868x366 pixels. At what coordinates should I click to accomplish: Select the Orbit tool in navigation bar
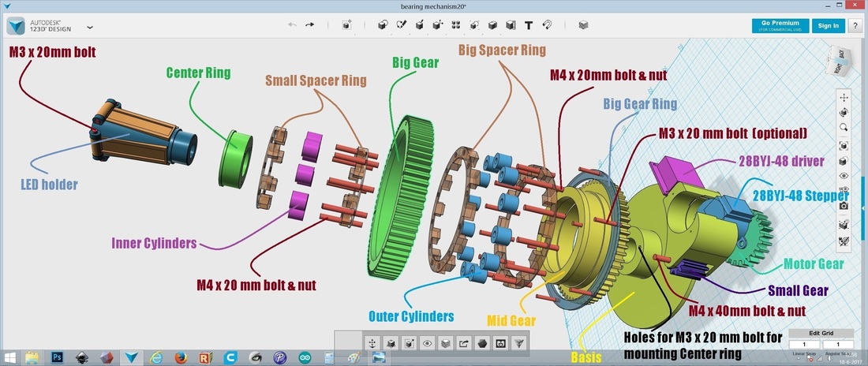tap(844, 112)
